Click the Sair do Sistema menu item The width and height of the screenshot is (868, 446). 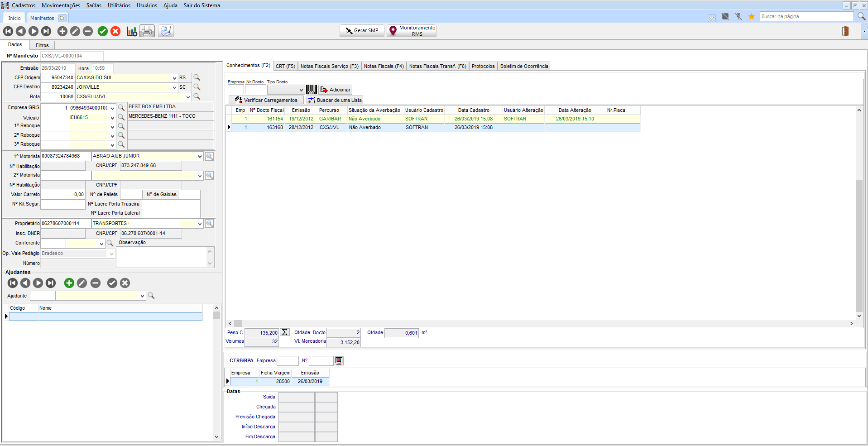[201, 5]
